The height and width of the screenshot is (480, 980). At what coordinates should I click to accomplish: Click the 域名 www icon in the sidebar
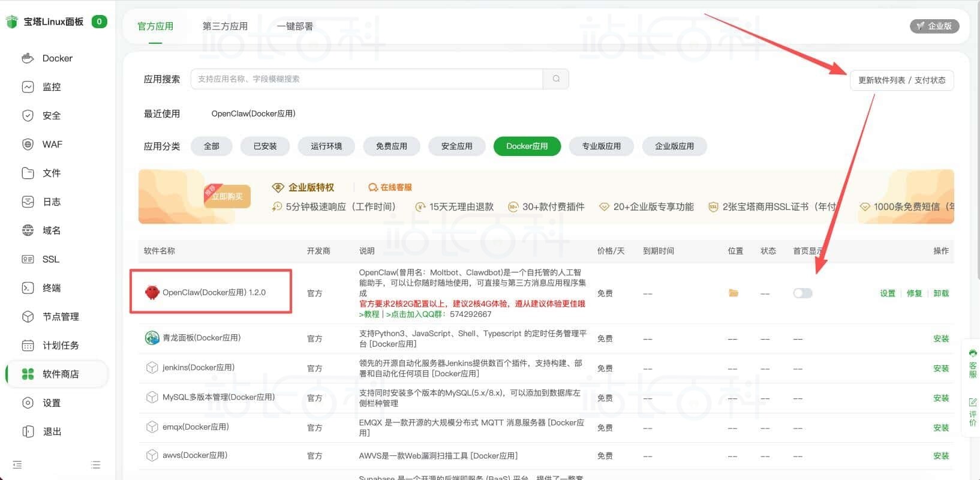tap(28, 230)
